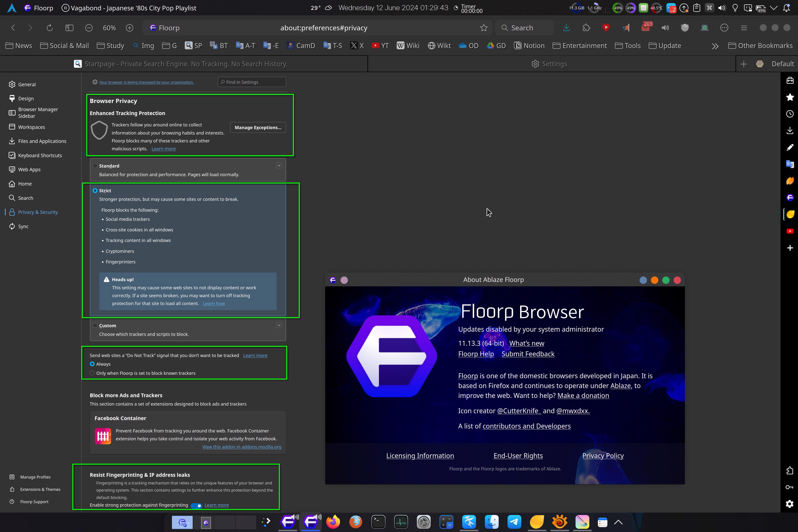Open the Other Bookmarks folder

(761, 46)
